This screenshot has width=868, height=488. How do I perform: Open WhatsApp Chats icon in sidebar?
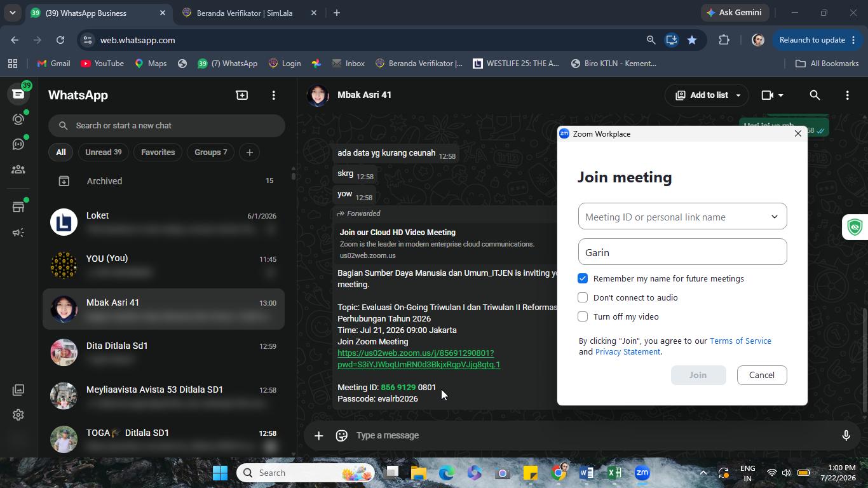18,94
